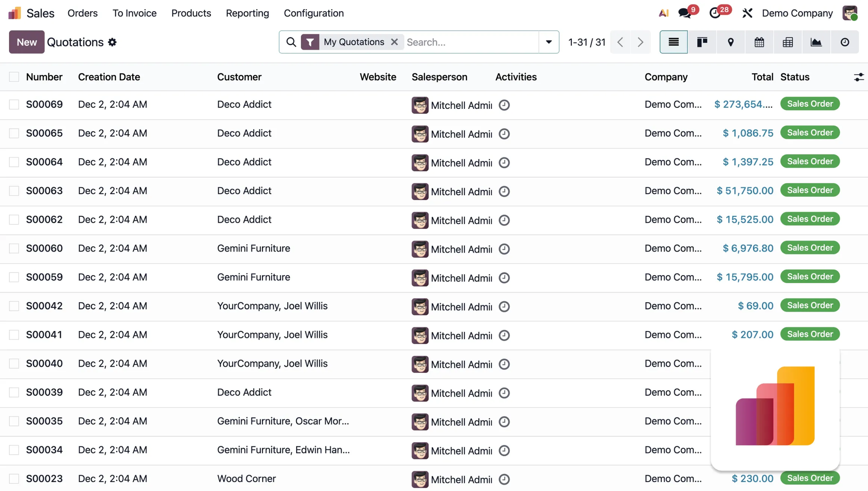Click the $ 69.00 total
Viewport: 868px width, 491px height.
click(x=755, y=306)
